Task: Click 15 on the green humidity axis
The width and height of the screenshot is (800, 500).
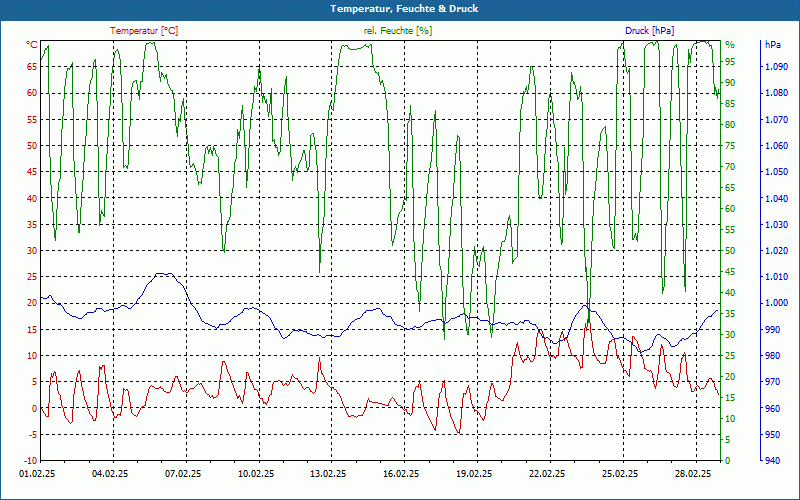Action: [730, 397]
